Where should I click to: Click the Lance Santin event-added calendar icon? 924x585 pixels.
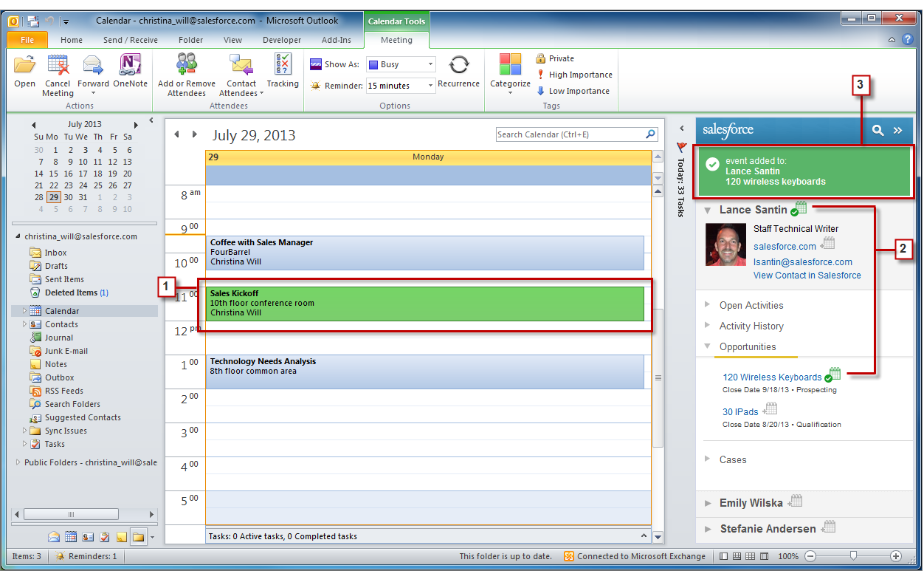[x=799, y=209]
